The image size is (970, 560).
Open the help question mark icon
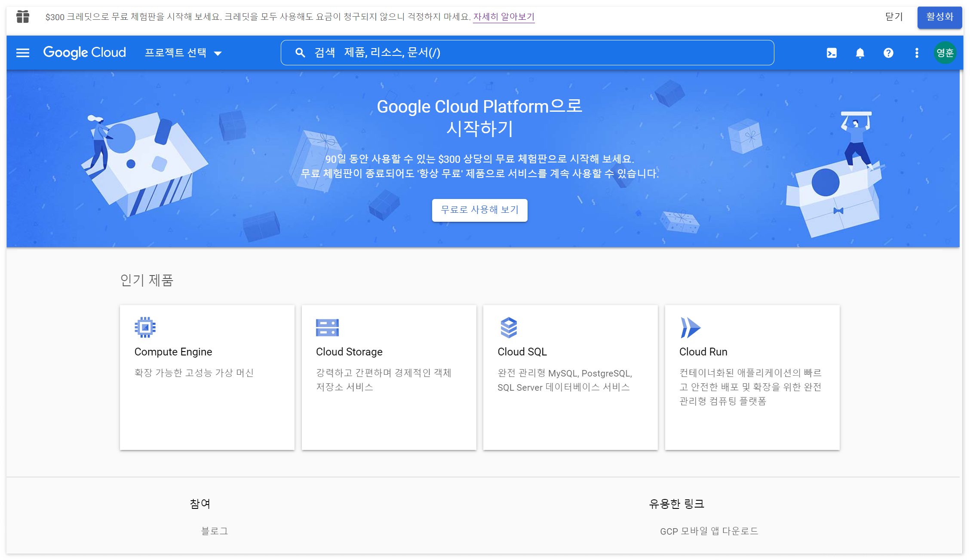(x=888, y=53)
